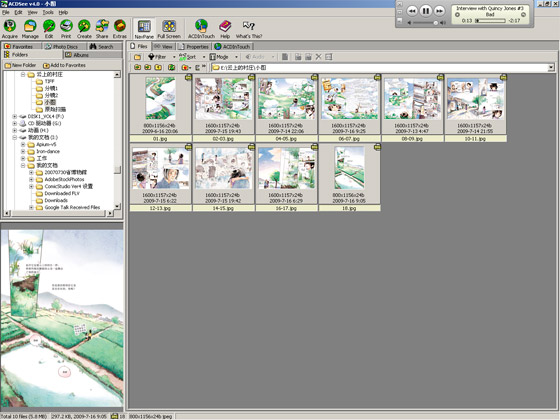Switch to Full Screen mode icon
Image resolution: width=560 pixels, height=420 pixels.
point(169,29)
